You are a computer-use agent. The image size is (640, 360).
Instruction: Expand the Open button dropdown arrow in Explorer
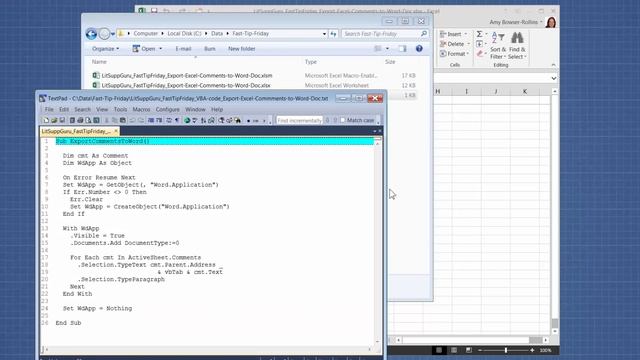(x=160, y=49)
